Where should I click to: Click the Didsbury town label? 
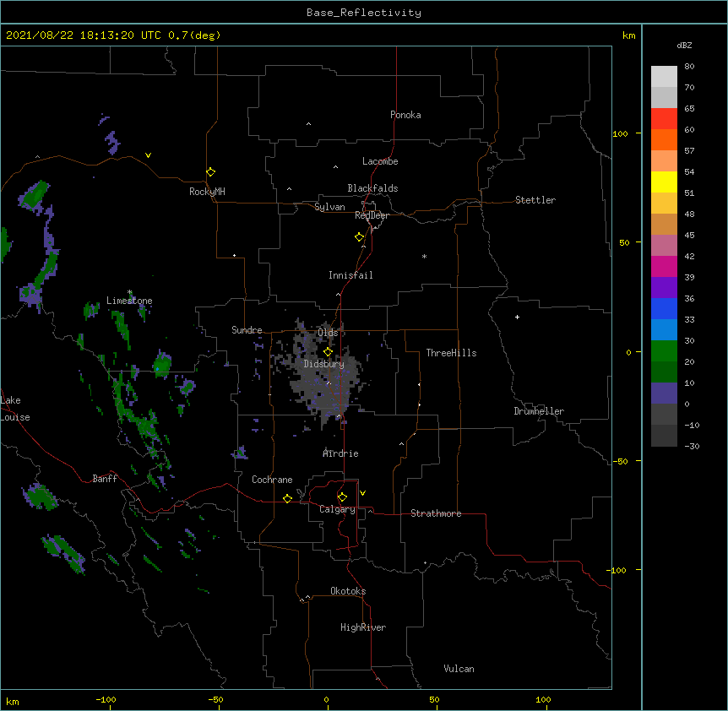pyautogui.click(x=323, y=364)
